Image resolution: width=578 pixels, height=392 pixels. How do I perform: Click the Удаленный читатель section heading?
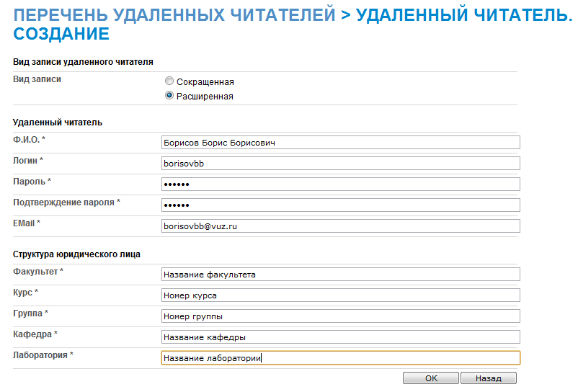coord(58,122)
